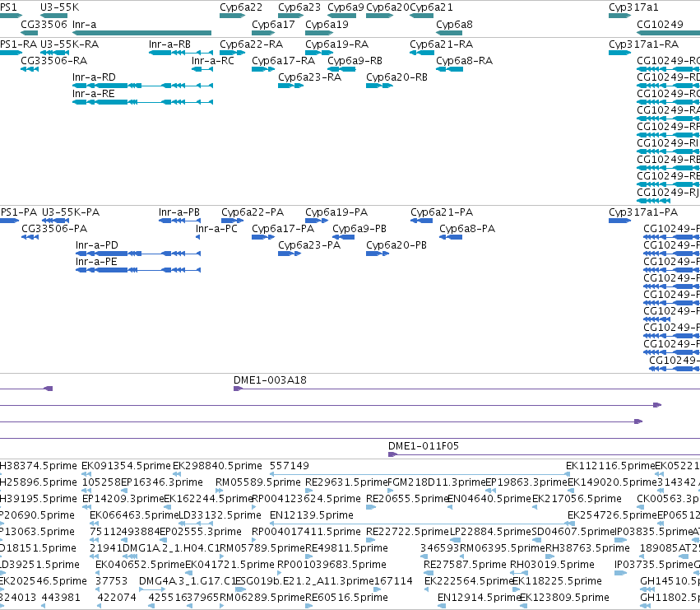The height and width of the screenshot is (610, 700).
Task: Click protein Inr-a-PE label
Action: tap(96, 262)
